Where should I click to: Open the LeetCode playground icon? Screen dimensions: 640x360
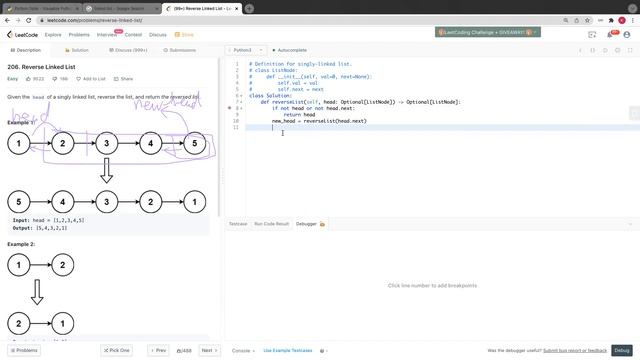click(592, 35)
